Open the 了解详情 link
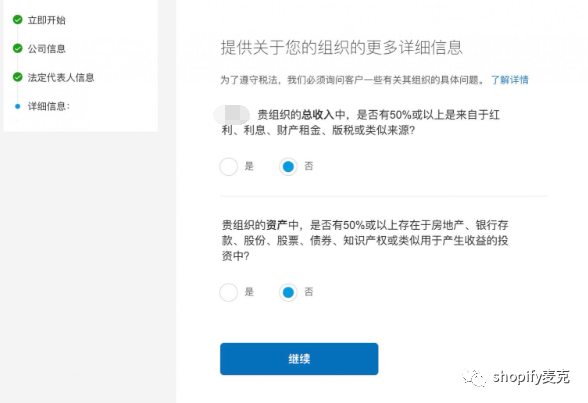The image size is (588, 403). click(510, 80)
